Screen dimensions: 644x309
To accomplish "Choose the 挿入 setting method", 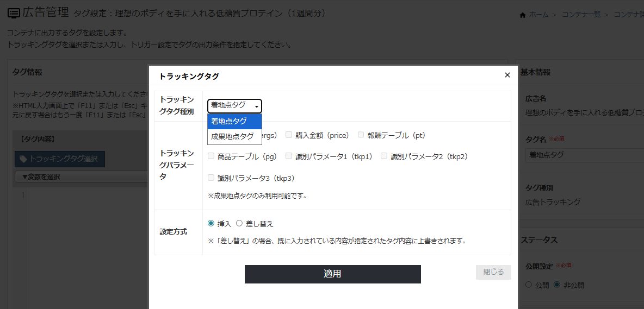I will pos(211,223).
